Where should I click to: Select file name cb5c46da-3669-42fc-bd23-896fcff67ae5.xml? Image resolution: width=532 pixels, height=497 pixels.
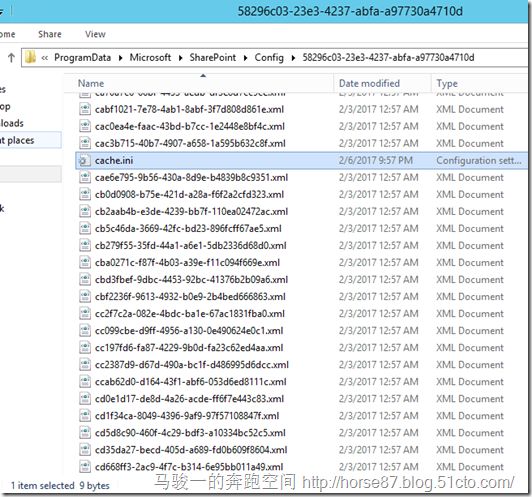tap(188, 228)
